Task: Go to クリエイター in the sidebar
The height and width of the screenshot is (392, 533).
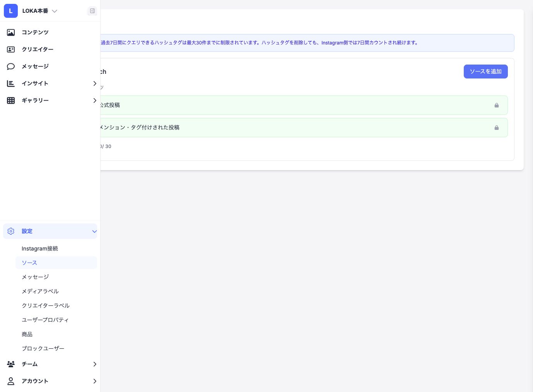Action: coord(50,49)
